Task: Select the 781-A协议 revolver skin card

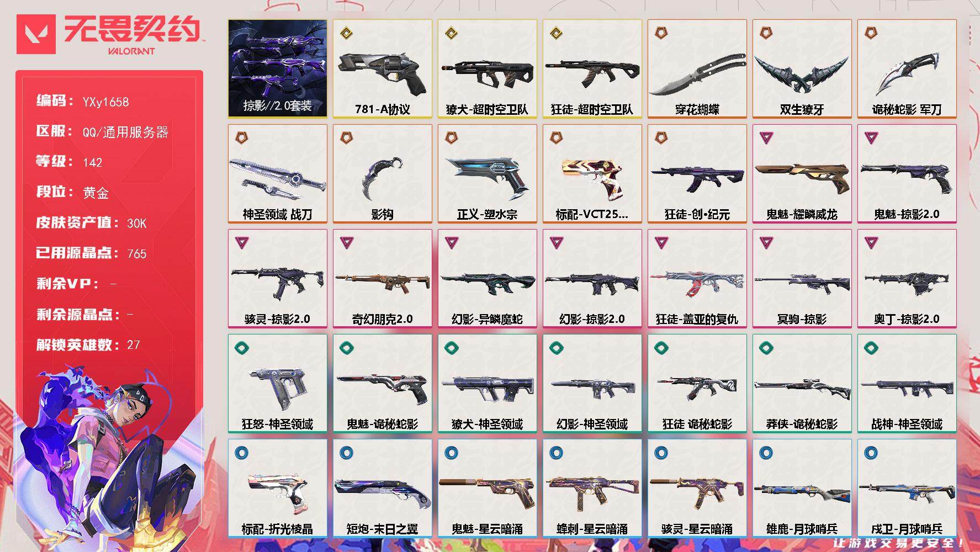Action: tap(383, 69)
